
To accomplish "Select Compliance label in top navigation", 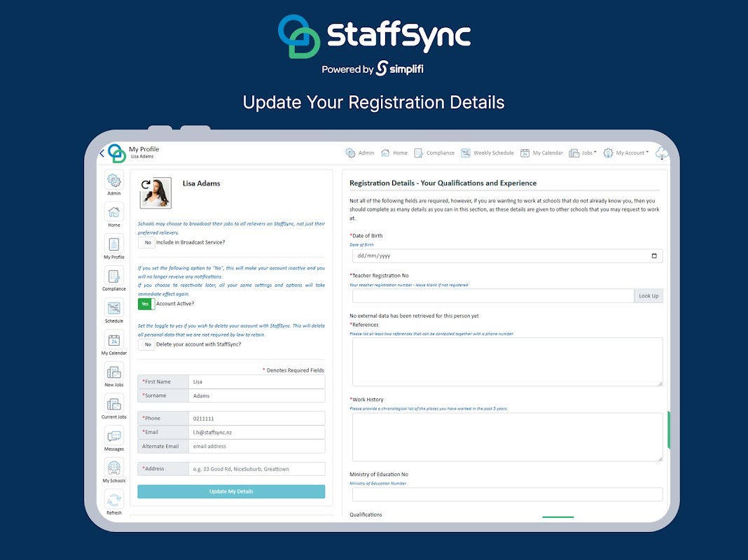I will [x=441, y=153].
